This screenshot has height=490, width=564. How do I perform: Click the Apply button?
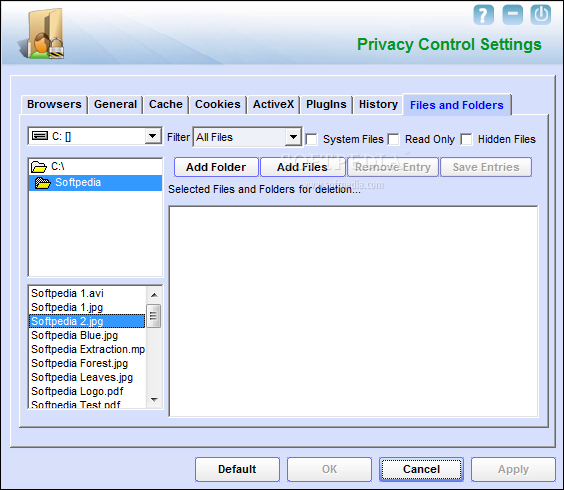tap(513, 469)
